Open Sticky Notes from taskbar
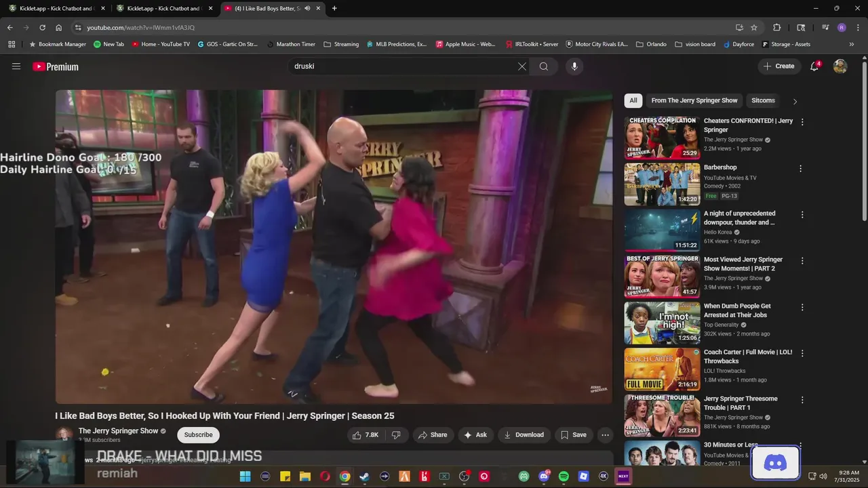Viewport: 868px width, 488px height. 285,476
